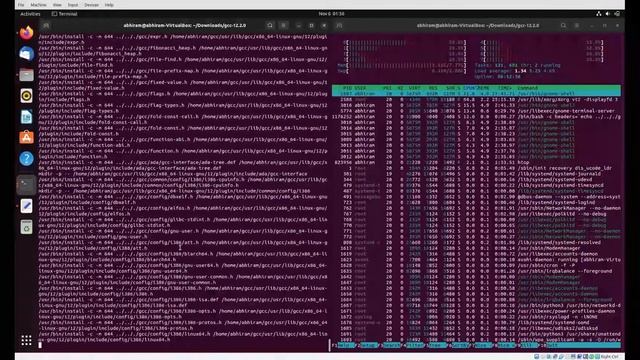Open VirtualBox View menu
640x360 pixels.
(x=57, y=5)
